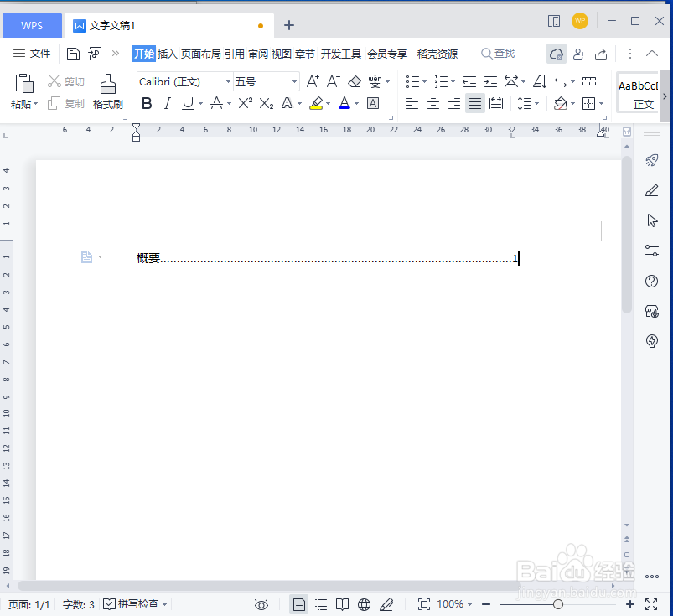
Task: Align text left
Action: [x=412, y=103]
